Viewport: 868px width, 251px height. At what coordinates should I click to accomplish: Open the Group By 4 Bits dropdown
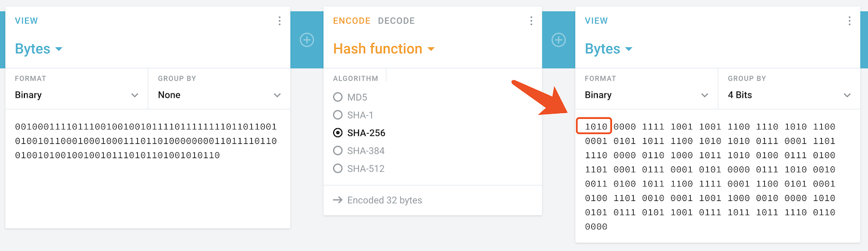pos(789,95)
